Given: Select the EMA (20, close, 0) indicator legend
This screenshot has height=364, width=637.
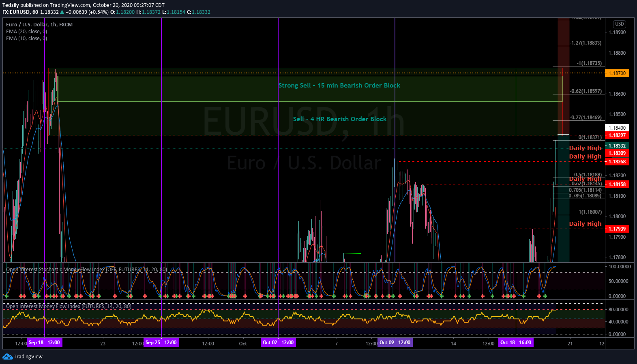Looking at the screenshot, I should click(x=26, y=31).
